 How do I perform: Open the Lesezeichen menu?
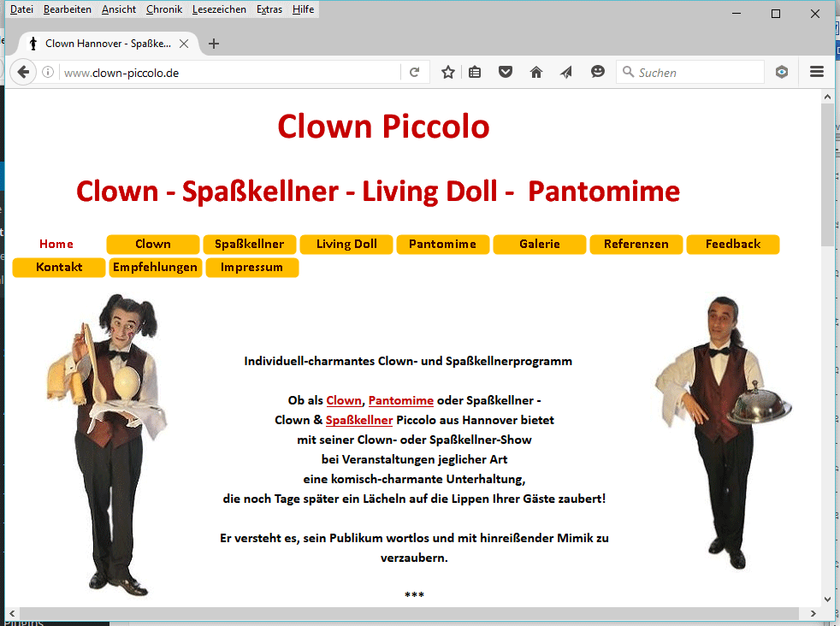tap(219, 9)
